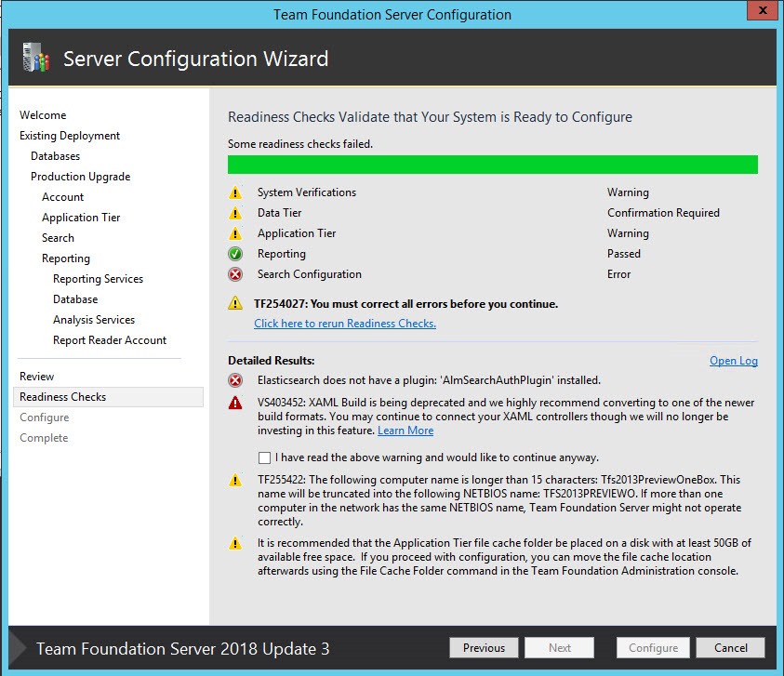Screen dimensions: 784x676
Task: Click green passed icon beside Reporting
Action: click(235, 254)
